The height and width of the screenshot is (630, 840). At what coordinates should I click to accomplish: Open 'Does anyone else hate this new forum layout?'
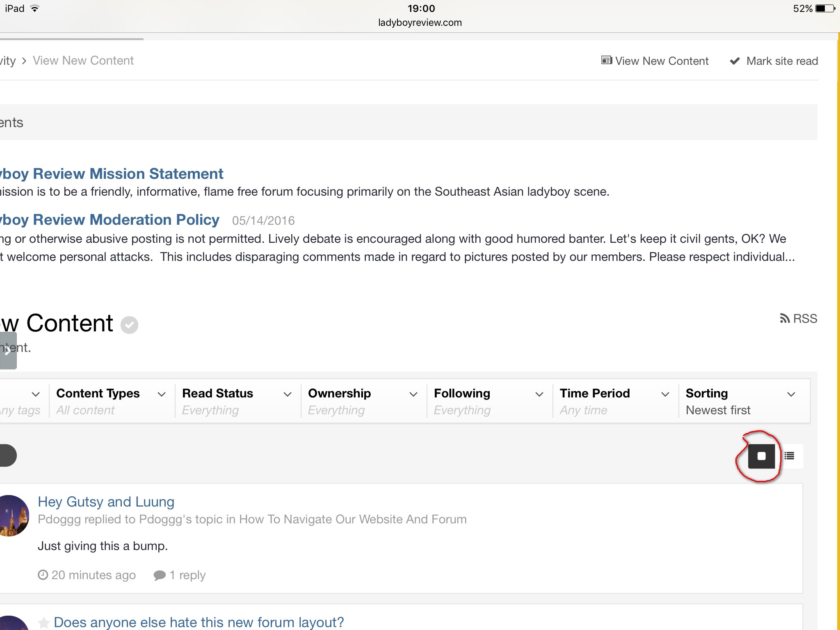pyautogui.click(x=199, y=622)
